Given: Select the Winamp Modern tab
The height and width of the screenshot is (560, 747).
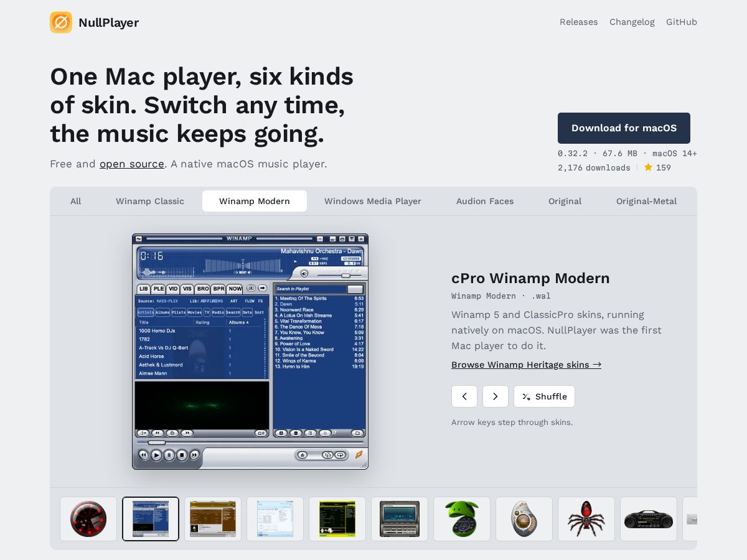Looking at the screenshot, I should pos(255,201).
